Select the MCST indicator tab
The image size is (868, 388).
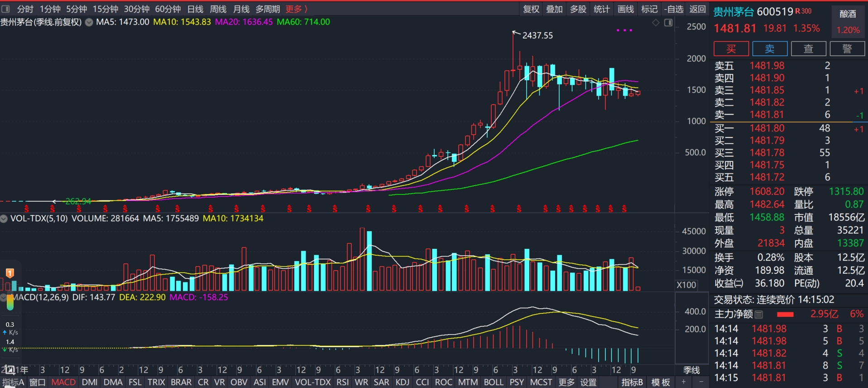pos(541,382)
